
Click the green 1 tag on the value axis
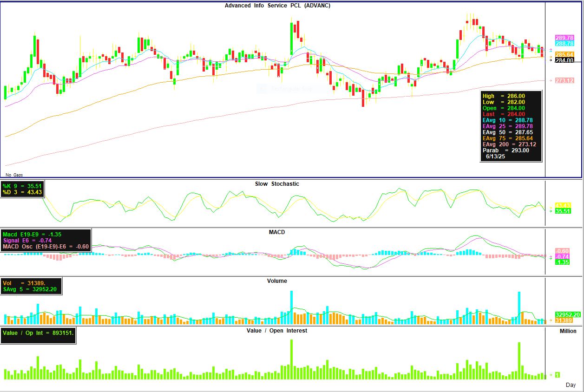click(x=558, y=375)
